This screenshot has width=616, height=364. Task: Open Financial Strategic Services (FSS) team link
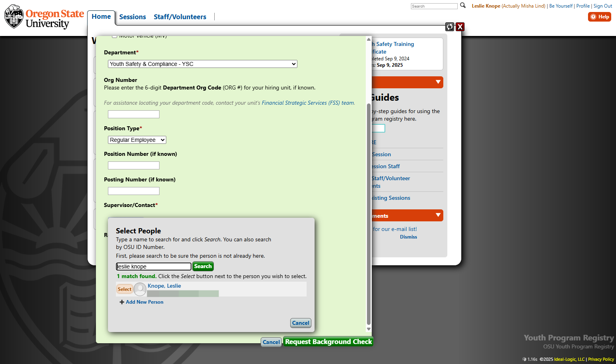pos(308,103)
